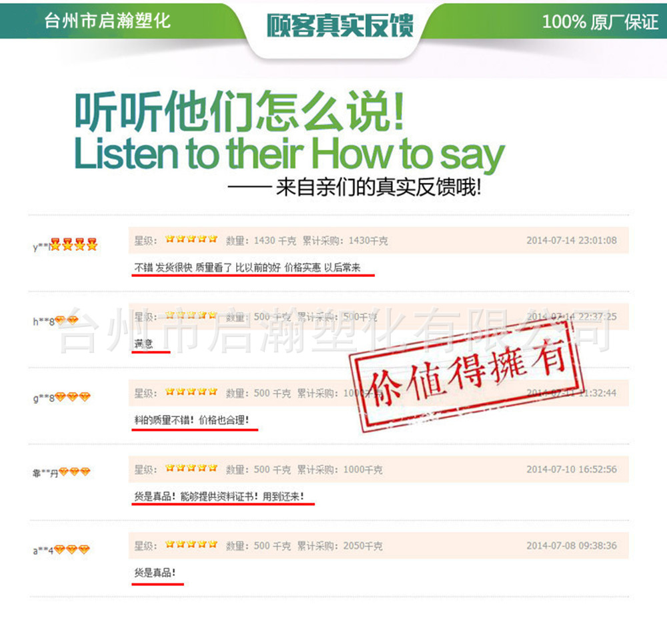Click the Listen to their How to say heading
The width and height of the screenshot is (667, 644).
(x=289, y=154)
